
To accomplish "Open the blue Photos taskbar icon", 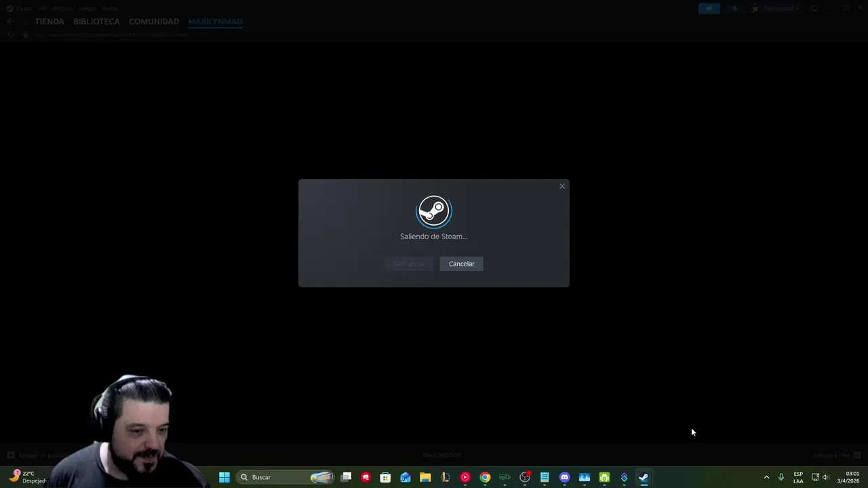I will pos(585,477).
